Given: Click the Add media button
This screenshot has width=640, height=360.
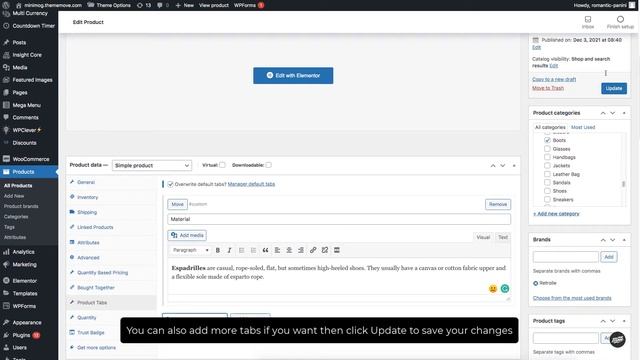Looking at the screenshot, I should [x=187, y=236].
